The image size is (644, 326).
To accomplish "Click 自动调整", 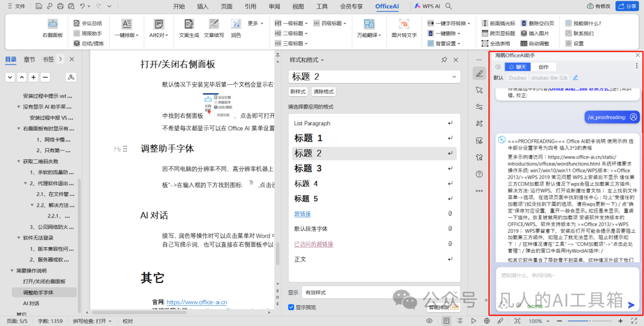I will 535,43.
